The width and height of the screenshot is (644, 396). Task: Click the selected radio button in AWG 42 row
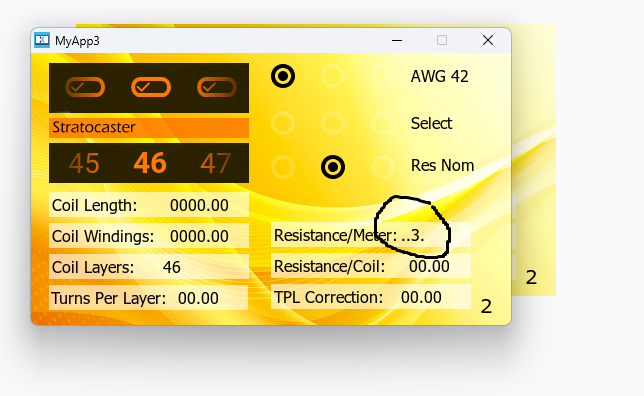(x=283, y=76)
